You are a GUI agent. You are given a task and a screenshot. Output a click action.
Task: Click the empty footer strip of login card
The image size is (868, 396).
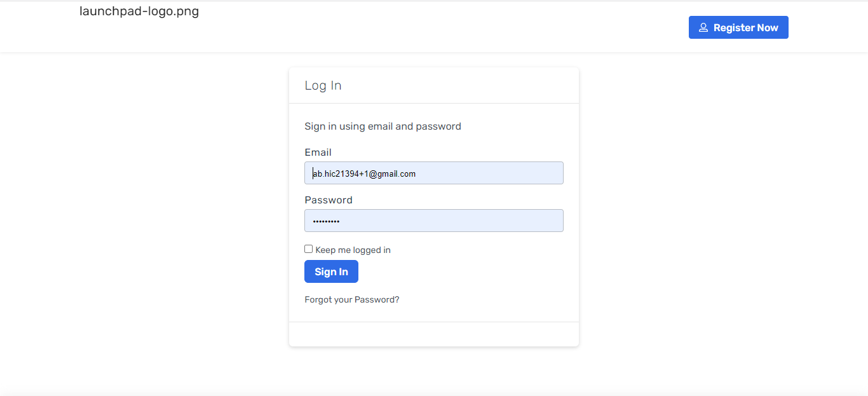433,334
